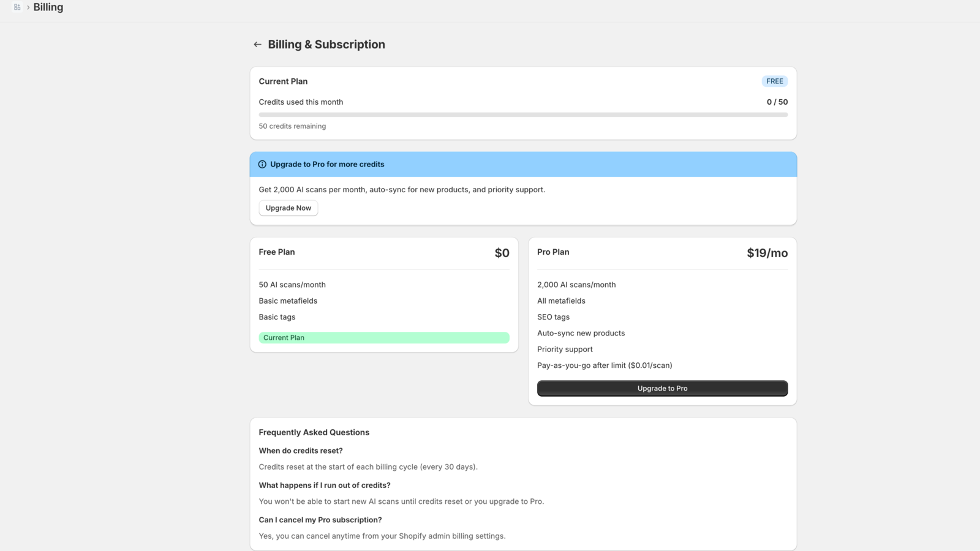Click the $0 Free Plan price
This screenshot has width=980, height=551.
tap(502, 253)
